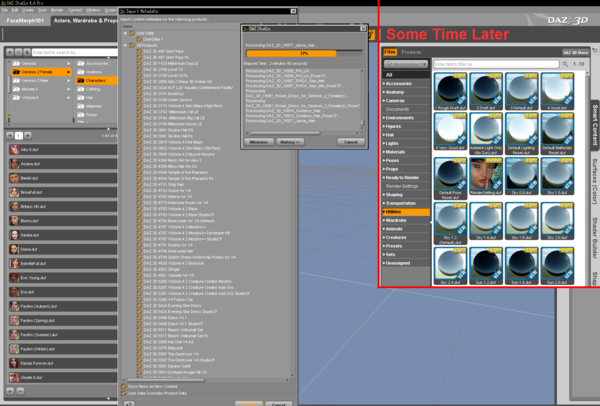Viewport: 600px width, 406px height.
Task: Uncheck DAZ 3D 1433 Millennium Dog LE
Action: tap(139, 64)
